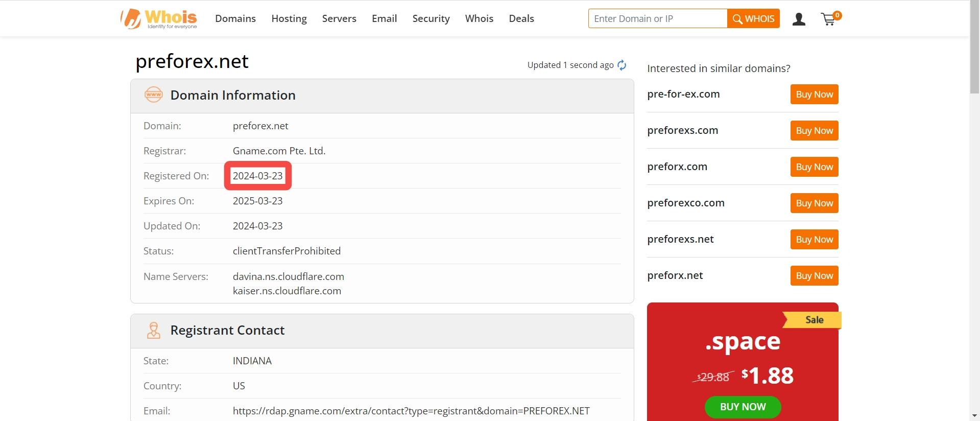Click green BUY NOW in .space ad
The width and height of the screenshot is (980, 421).
[x=743, y=407]
